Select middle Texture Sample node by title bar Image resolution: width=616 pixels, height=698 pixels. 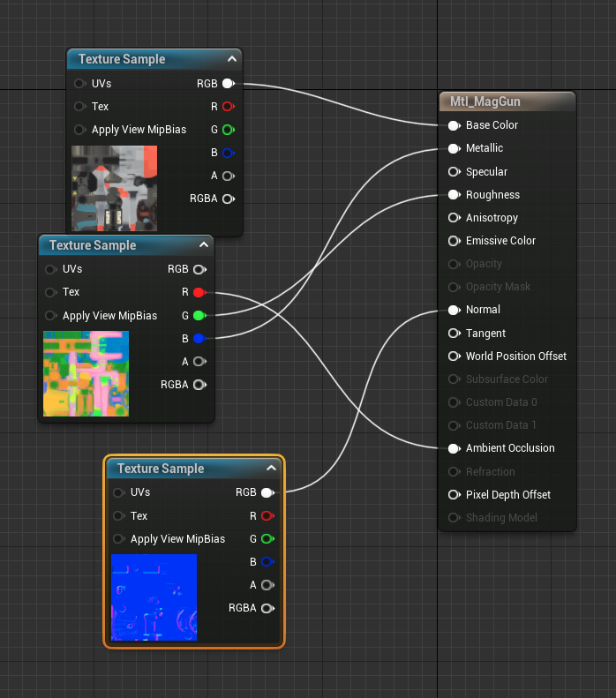click(93, 245)
